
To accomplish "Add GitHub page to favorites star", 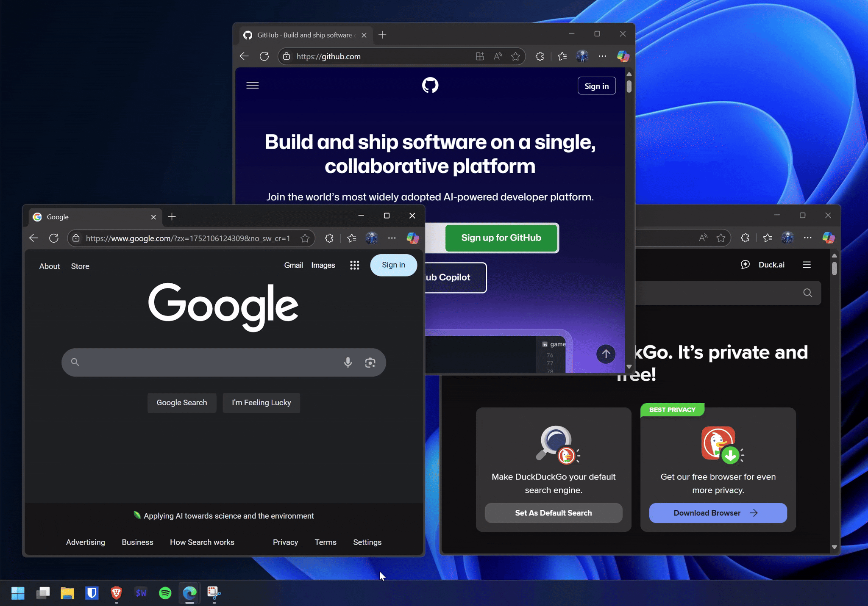I will [515, 56].
